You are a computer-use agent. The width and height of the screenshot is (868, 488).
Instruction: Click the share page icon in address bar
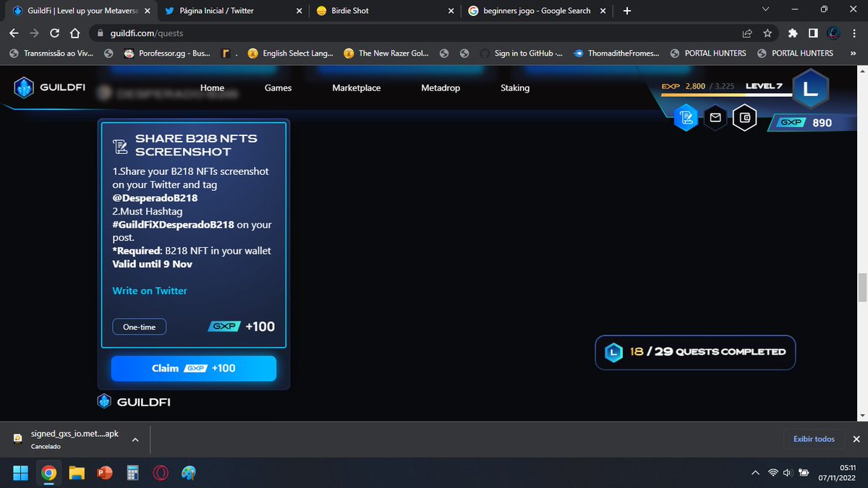click(746, 33)
